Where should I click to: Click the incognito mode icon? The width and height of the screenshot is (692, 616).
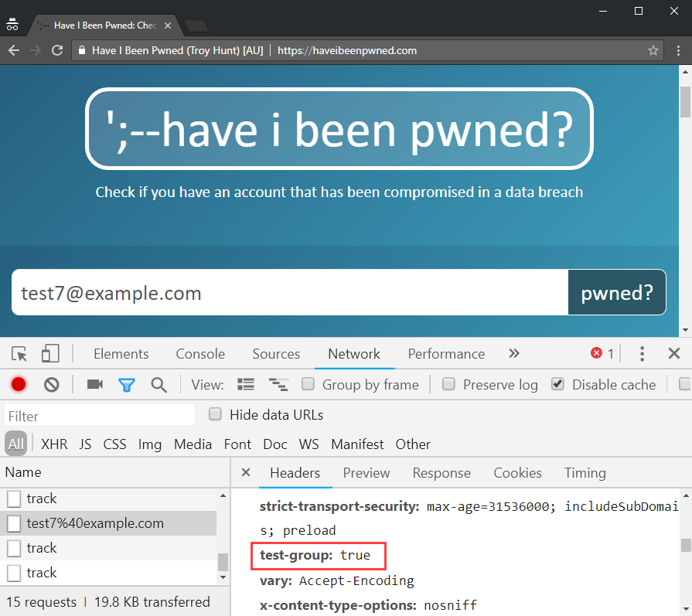click(12, 24)
